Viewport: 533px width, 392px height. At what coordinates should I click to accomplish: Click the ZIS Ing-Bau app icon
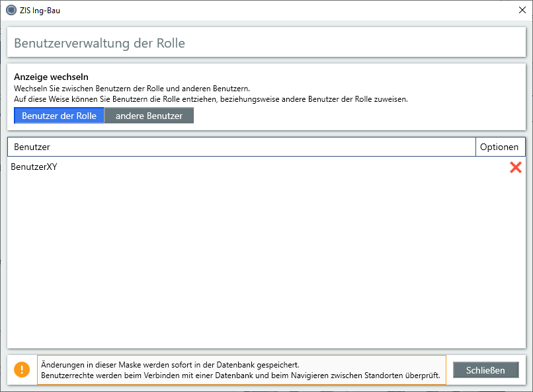pos(11,10)
